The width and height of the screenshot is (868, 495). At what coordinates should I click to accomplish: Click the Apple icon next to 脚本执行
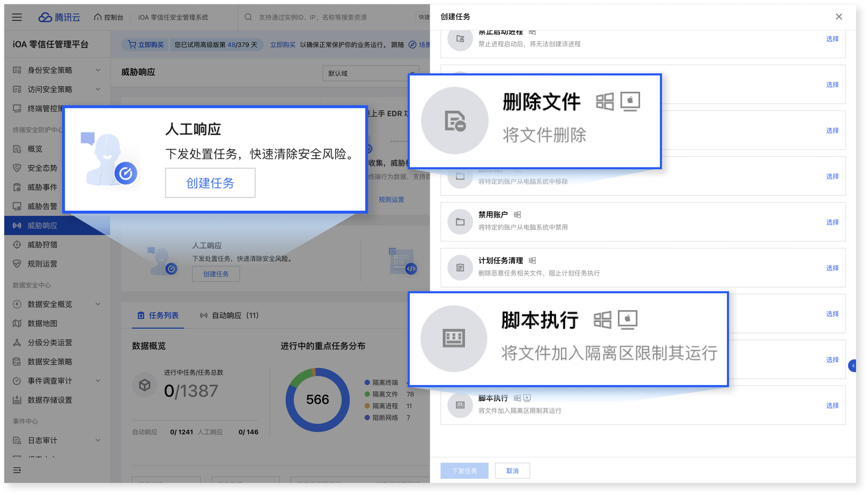coord(628,319)
